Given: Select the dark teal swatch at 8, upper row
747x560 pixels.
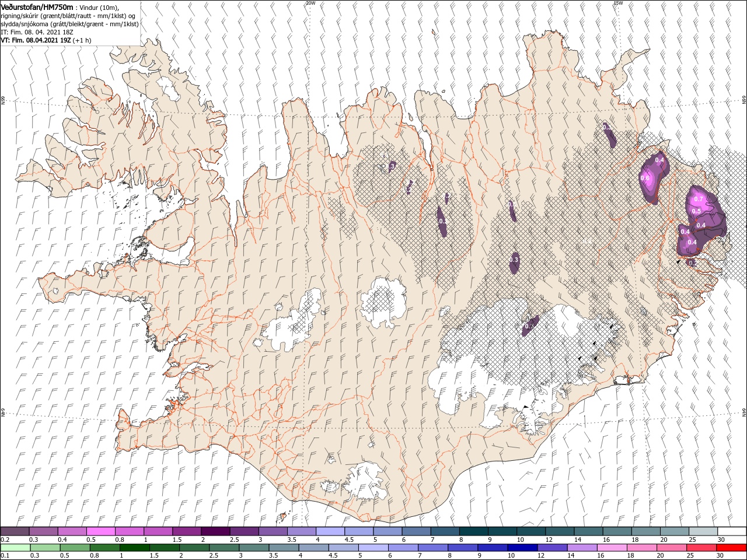Looking at the screenshot, I should pos(473,531).
